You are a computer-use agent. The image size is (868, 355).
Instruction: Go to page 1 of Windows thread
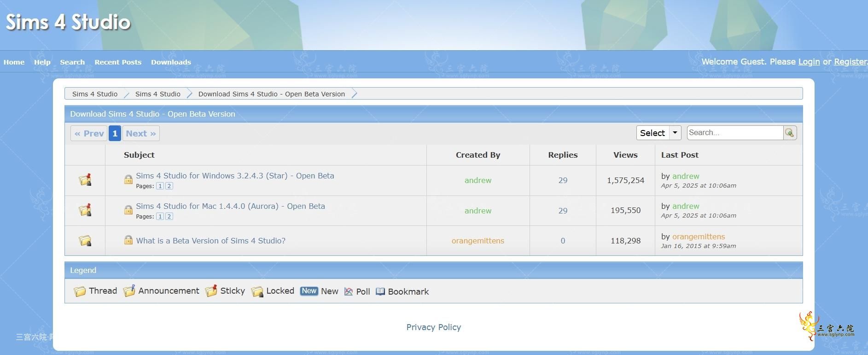(160, 186)
